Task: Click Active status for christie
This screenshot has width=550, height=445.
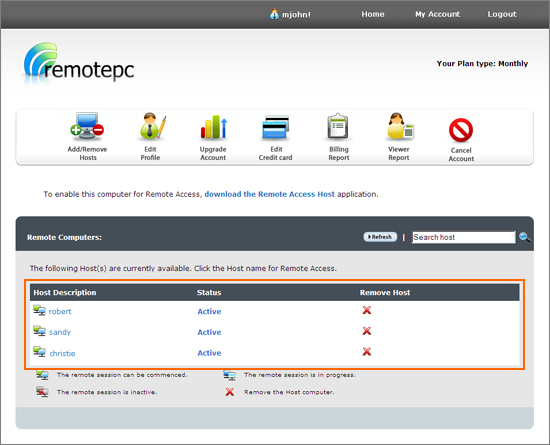Action: tap(209, 353)
